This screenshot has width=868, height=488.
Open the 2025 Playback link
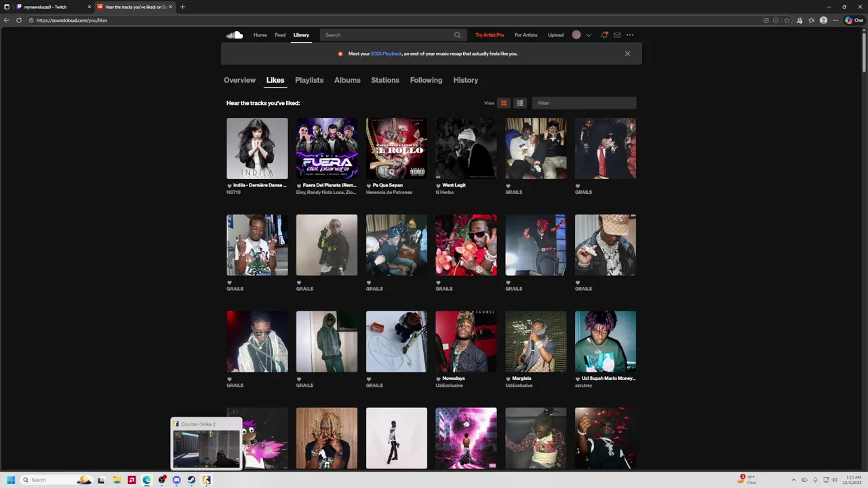coord(387,54)
